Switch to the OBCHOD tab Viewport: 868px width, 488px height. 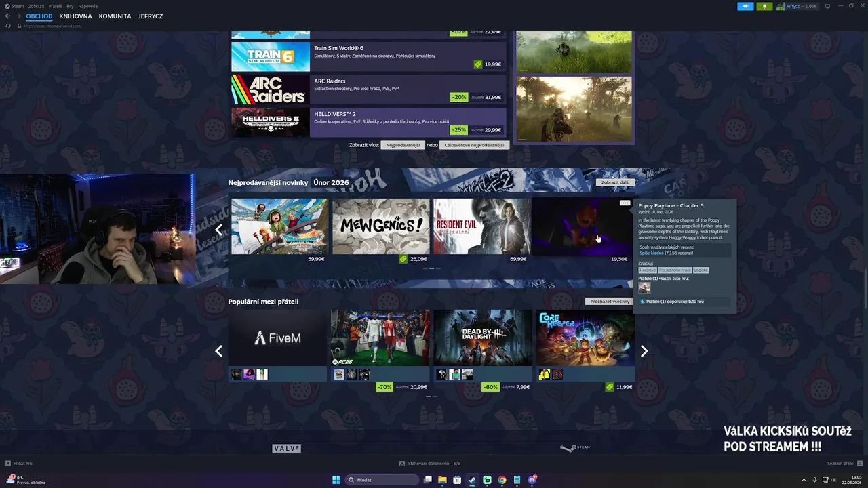coord(39,16)
